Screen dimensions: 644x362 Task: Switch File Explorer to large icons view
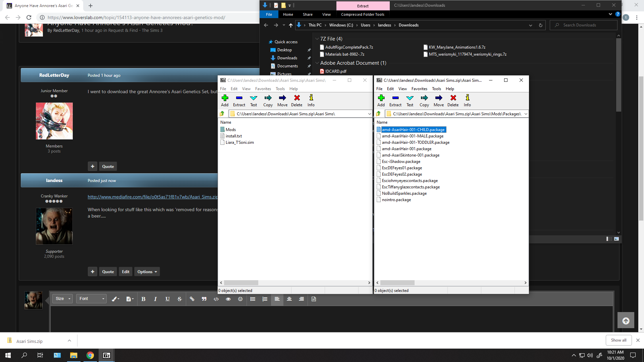pos(616,239)
